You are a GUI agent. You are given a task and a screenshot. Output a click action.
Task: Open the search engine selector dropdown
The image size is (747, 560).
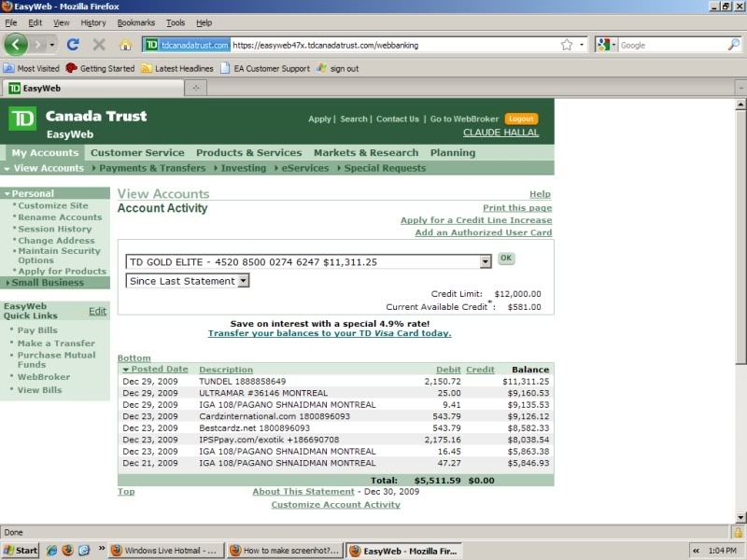[606, 45]
